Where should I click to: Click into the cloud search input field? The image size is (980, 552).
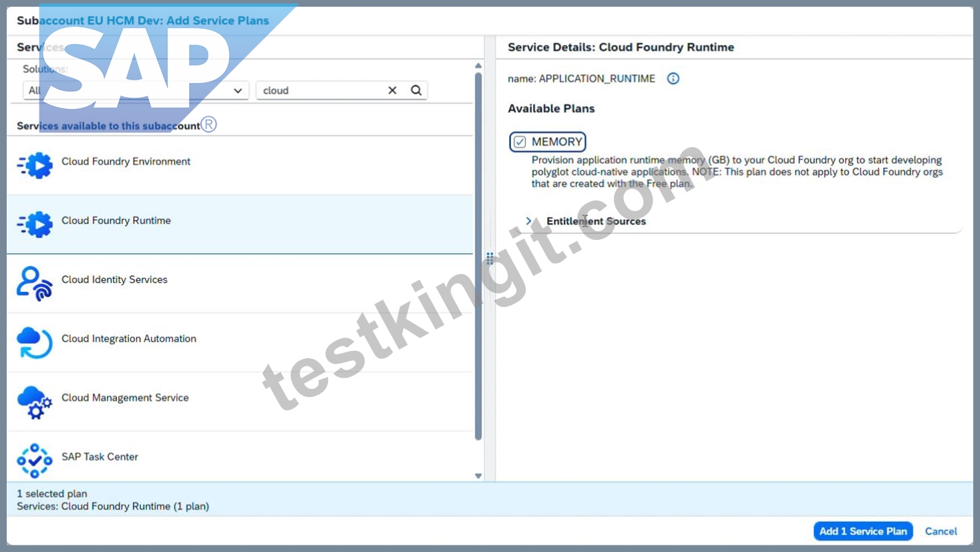point(321,90)
